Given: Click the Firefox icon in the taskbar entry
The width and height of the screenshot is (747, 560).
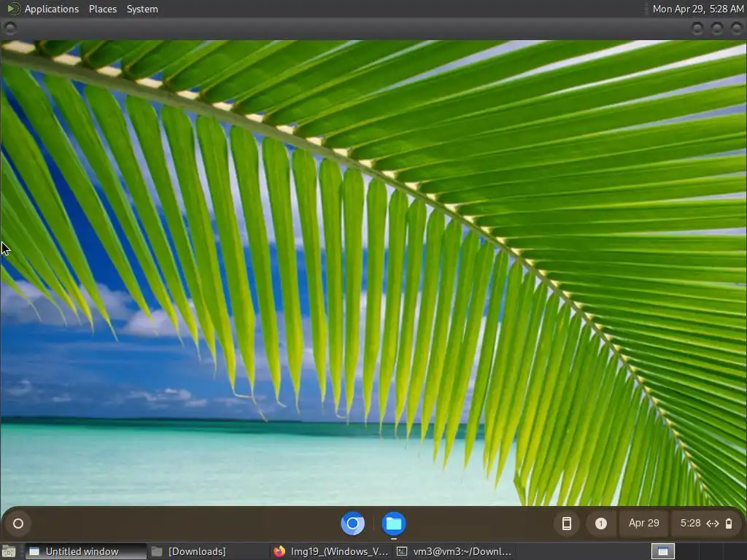Looking at the screenshot, I should point(279,551).
